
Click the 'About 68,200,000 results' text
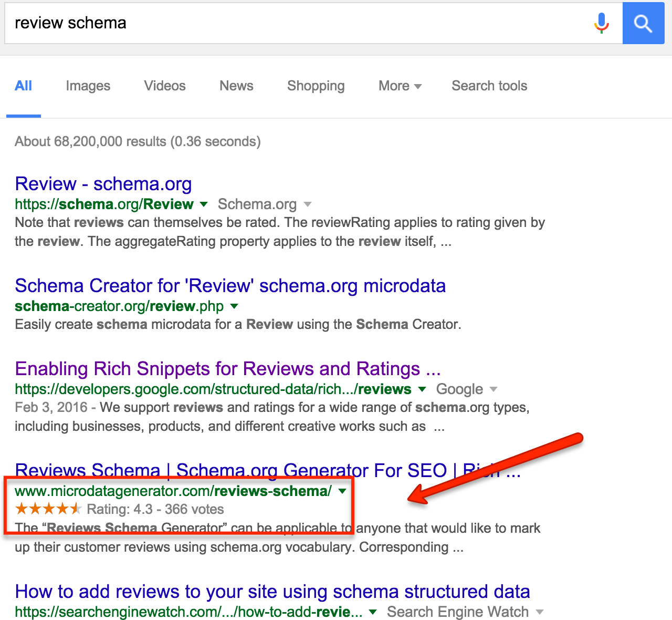[x=138, y=141]
